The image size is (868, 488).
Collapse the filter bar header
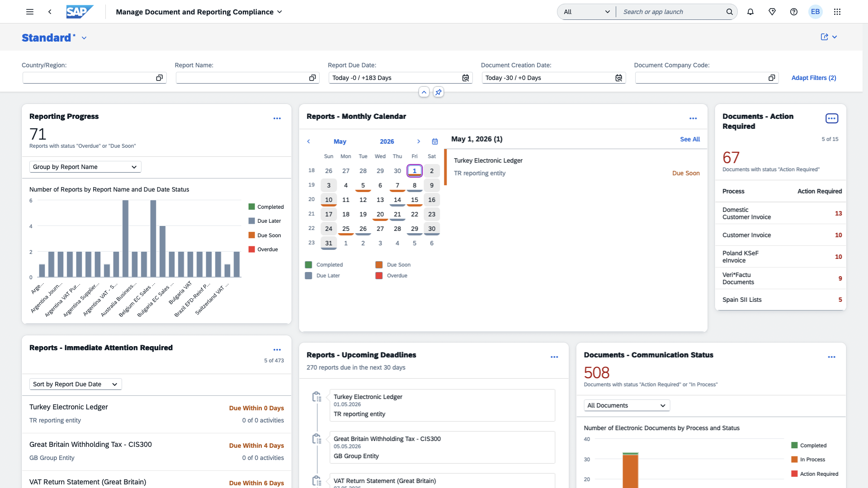coord(424,92)
